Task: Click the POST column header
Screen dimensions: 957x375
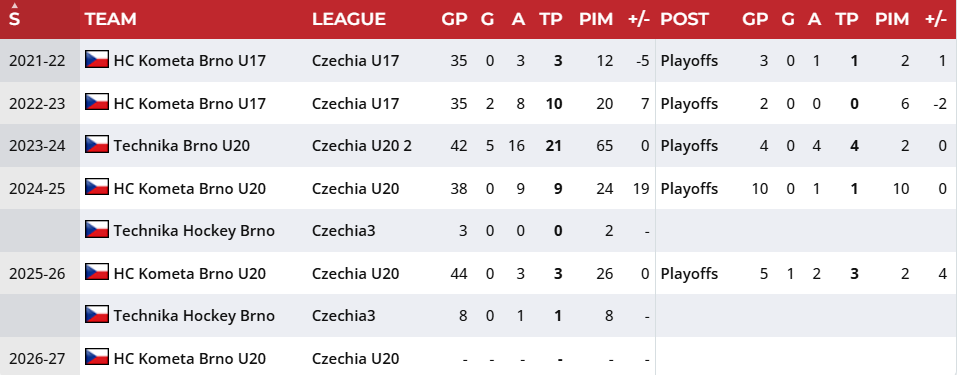Action: [x=684, y=19]
